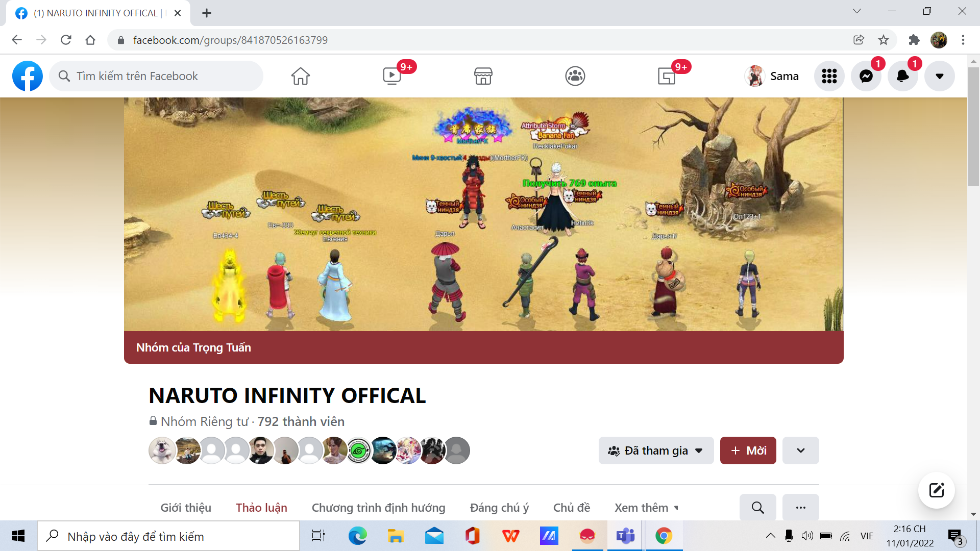Click the group search magnifier button

758,508
